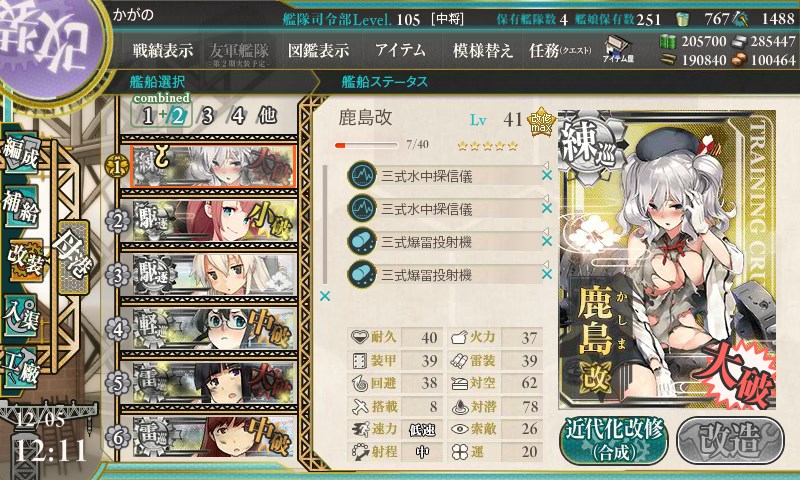Remove the first 三式水中探信儀 equipment
The height and width of the screenshot is (480, 800).
546,175
